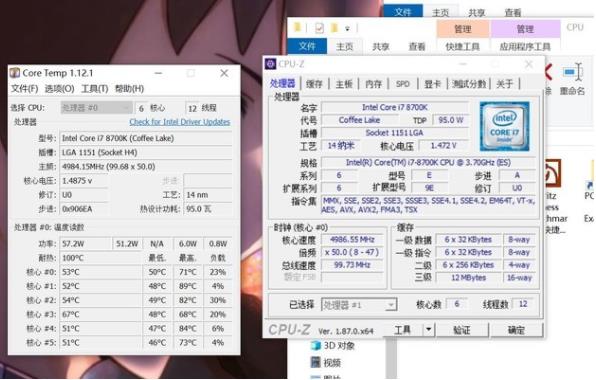The width and height of the screenshot is (596, 380).
Task: Click the 1.4875 v core voltage value
Action: click(84, 181)
